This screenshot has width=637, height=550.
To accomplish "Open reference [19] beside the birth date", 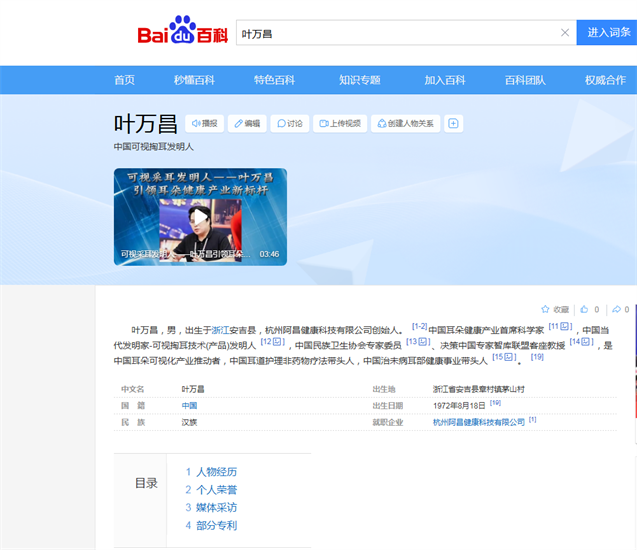I will (495, 403).
